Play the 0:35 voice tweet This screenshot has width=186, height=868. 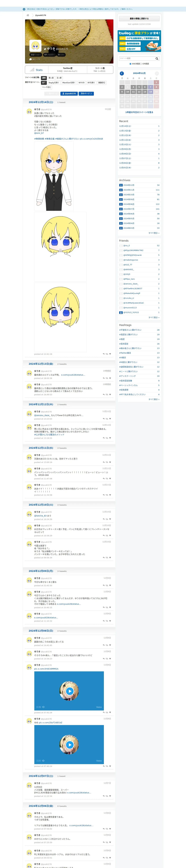70,691
